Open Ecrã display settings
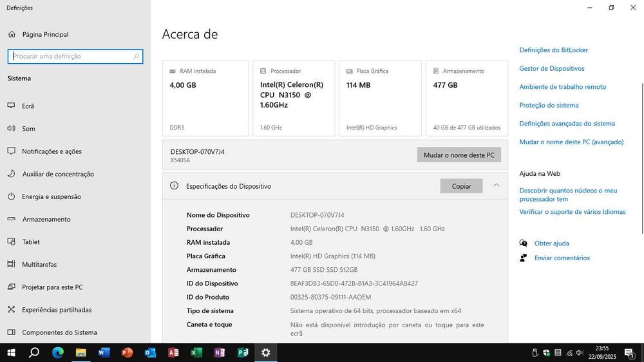644x362 pixels. 28,106
